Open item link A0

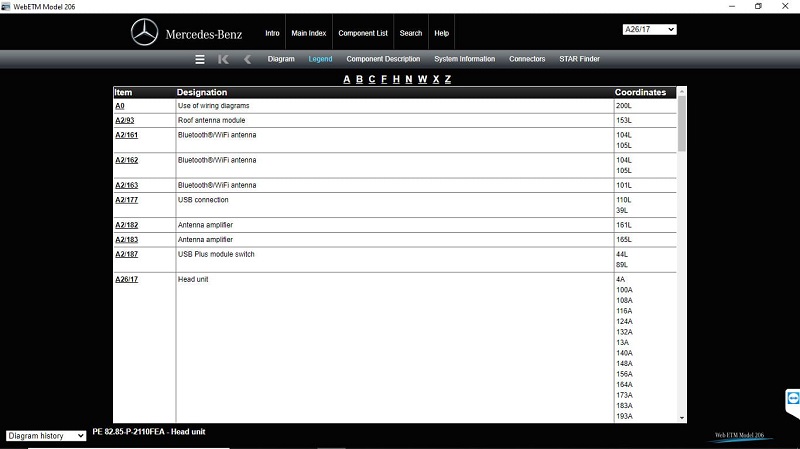pyautogui.click(x=120, y=106)
